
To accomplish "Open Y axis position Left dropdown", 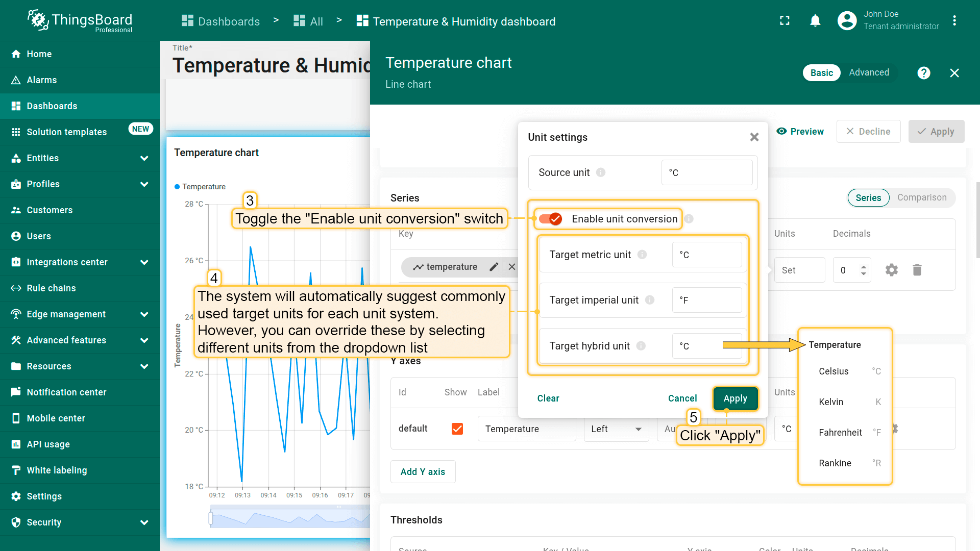I will point(616,429).
